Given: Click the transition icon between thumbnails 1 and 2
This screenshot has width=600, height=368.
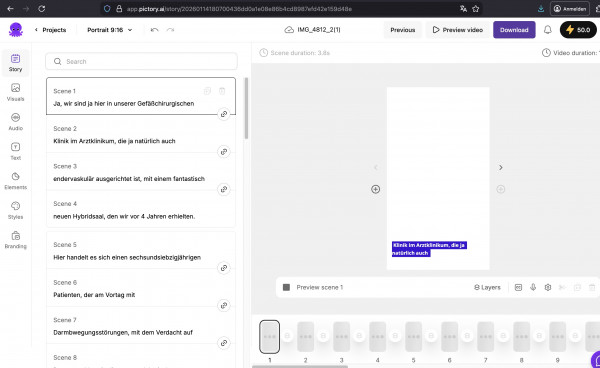Looking at the screenshot, I should pos(287,336).
